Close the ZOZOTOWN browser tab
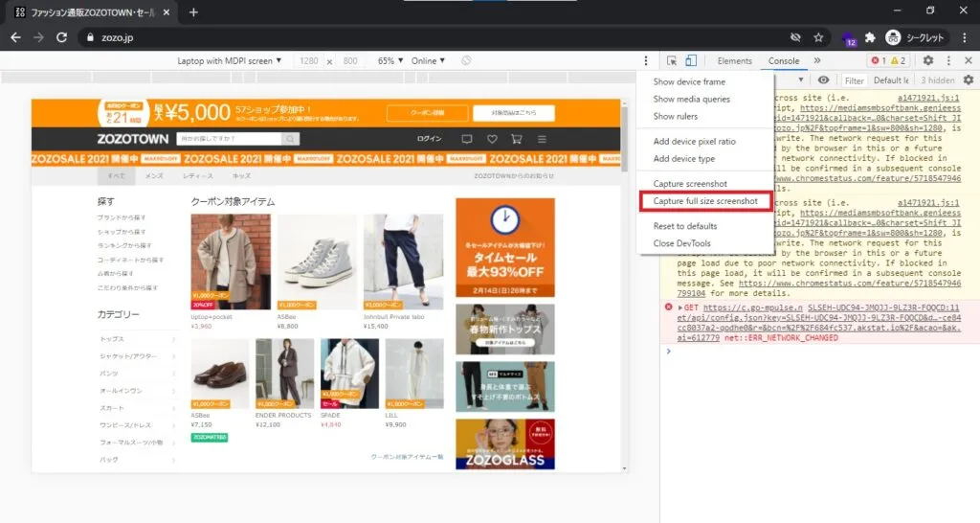The image size is (980, 523). tap(167, 11)
